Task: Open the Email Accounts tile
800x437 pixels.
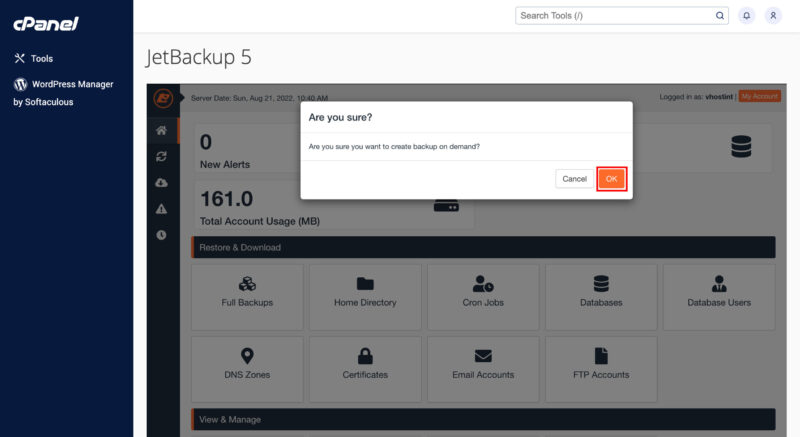Action: tap(483, 369)
